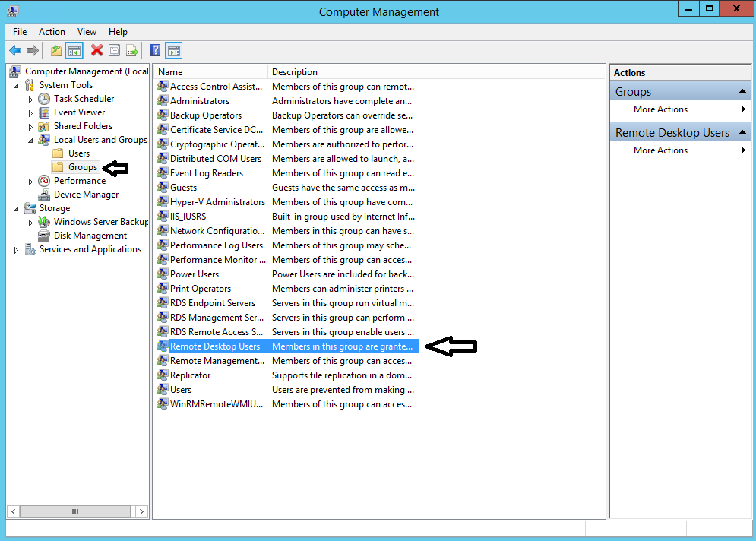Click the Back arrow toolbar icon

pyautogui.click(x=15, y=50)
